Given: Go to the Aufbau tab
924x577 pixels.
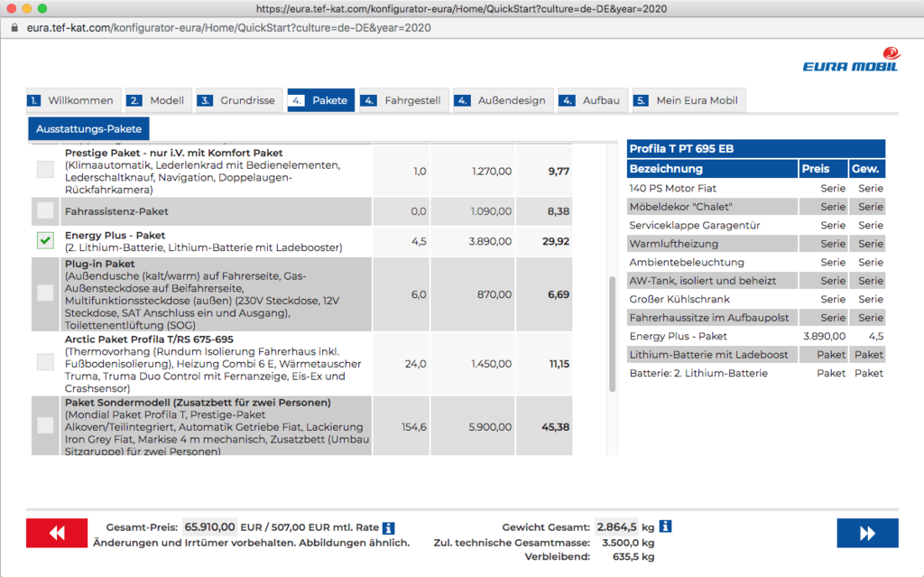Looking at the screenshot, I should click(593, 100).
